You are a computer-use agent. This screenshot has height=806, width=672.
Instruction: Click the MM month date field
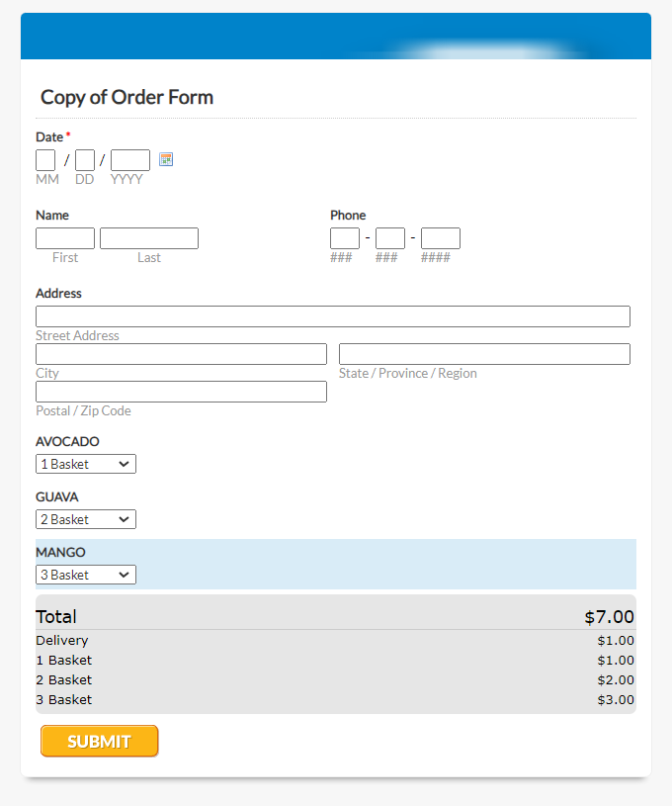pyautogui.click(x=45, y=160)
